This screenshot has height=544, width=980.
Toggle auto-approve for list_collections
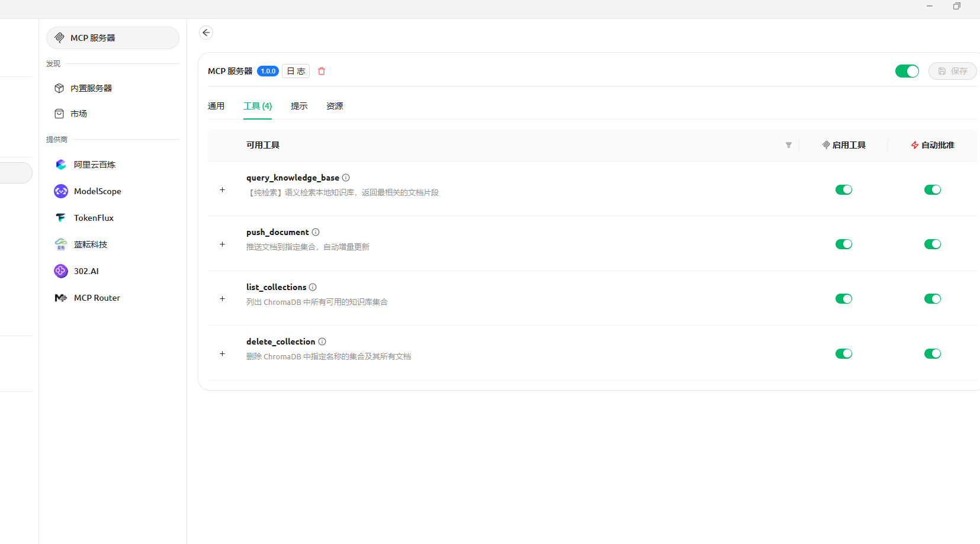(933, 299)
